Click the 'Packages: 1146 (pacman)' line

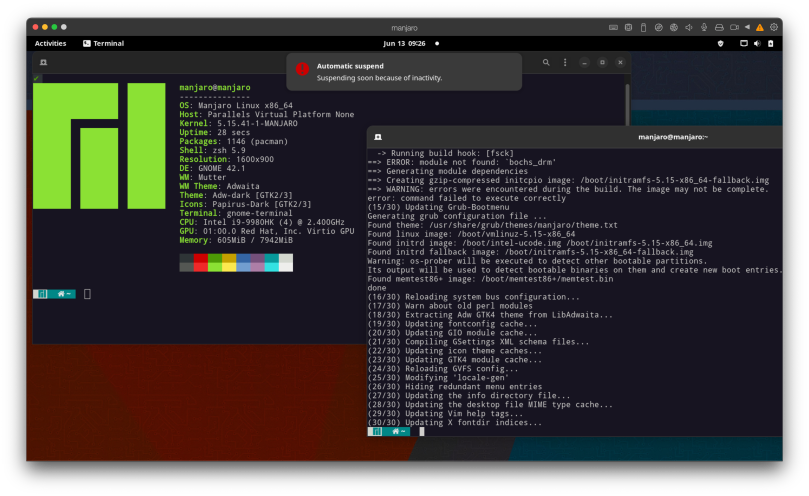coord(233,141)
